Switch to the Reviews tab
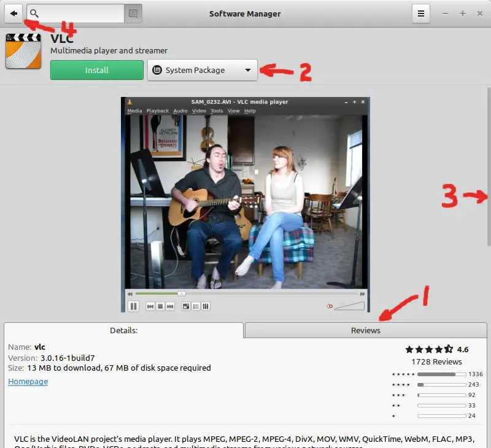Image resolution: width=491 pixels, height=448 pixels. pos(365,330)
